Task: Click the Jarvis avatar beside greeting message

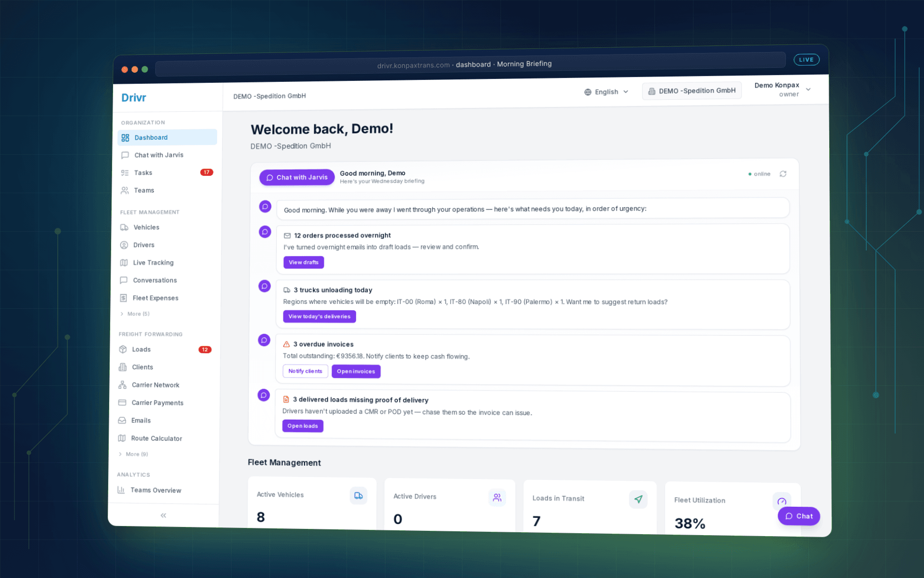Action: pyautogui.click(x=265, y=207)
